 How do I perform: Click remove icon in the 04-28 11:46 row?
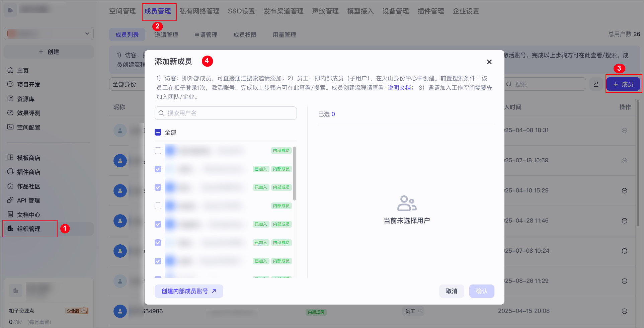click(625, 221)
